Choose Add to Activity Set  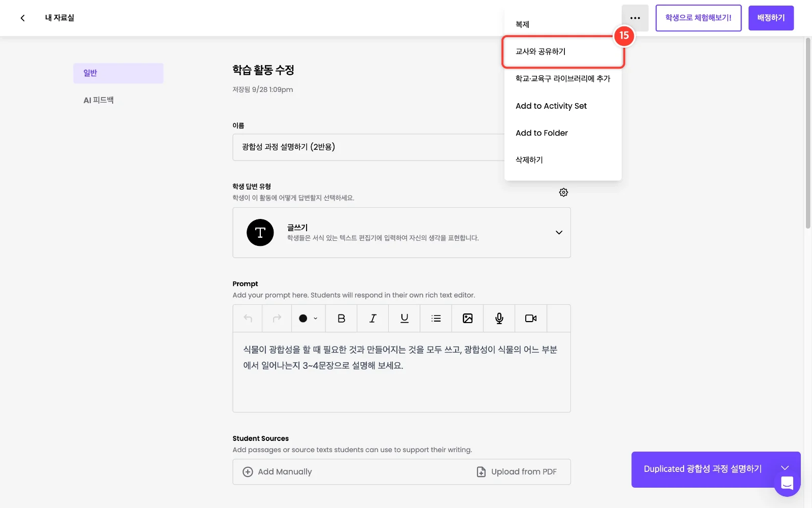pyautogui.click(x=563, y=106)
